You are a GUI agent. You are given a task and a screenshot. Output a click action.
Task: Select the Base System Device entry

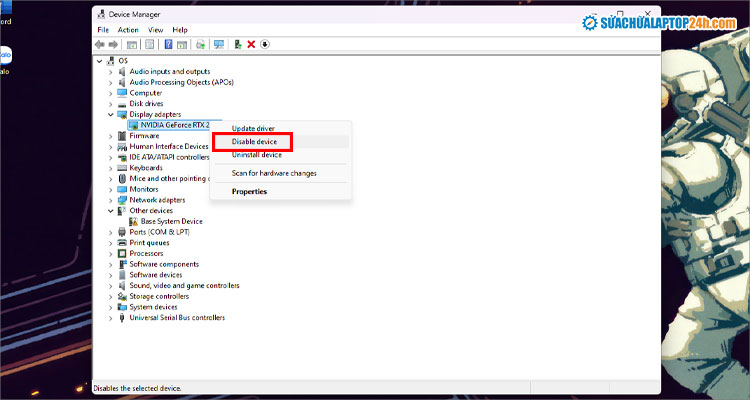171,221
